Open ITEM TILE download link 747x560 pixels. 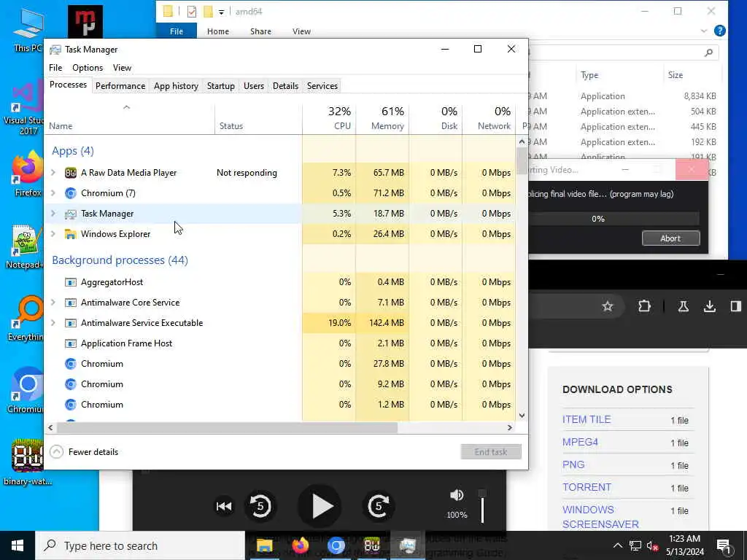(x=587, y=420)
